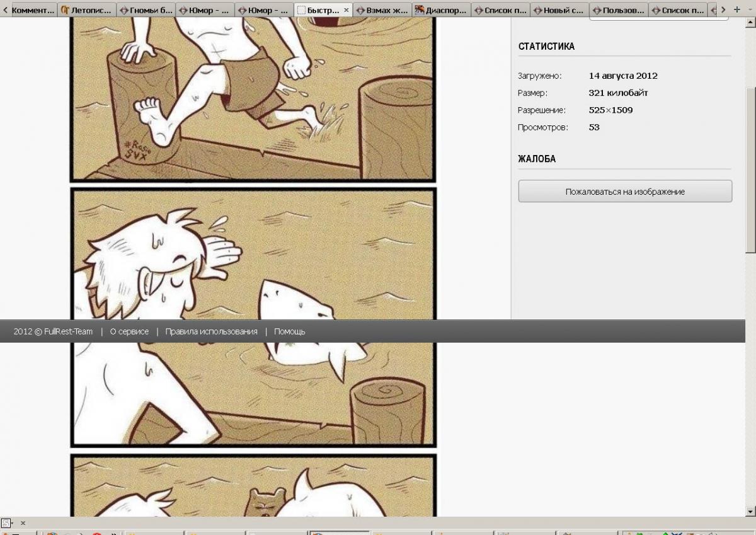The width and height of the screenshot is (756, 535).
Task: Close the bottom-left bar with its x
Action: 23,523
